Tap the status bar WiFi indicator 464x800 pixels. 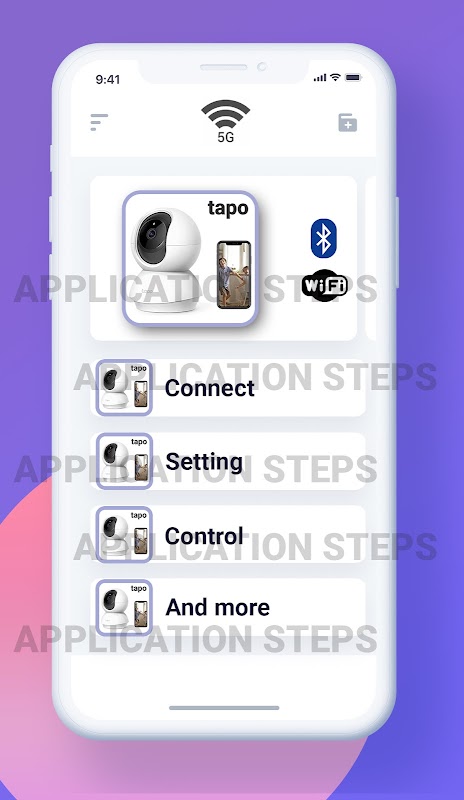(x=335, y=77)
